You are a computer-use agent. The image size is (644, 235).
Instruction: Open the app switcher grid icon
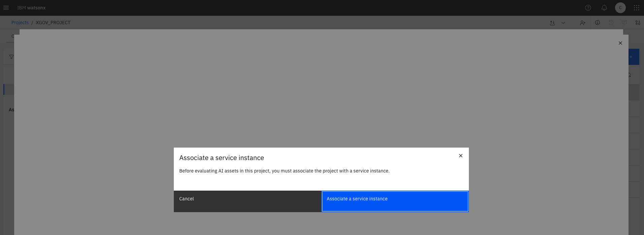pyautogui.click(x=637, y=8)
